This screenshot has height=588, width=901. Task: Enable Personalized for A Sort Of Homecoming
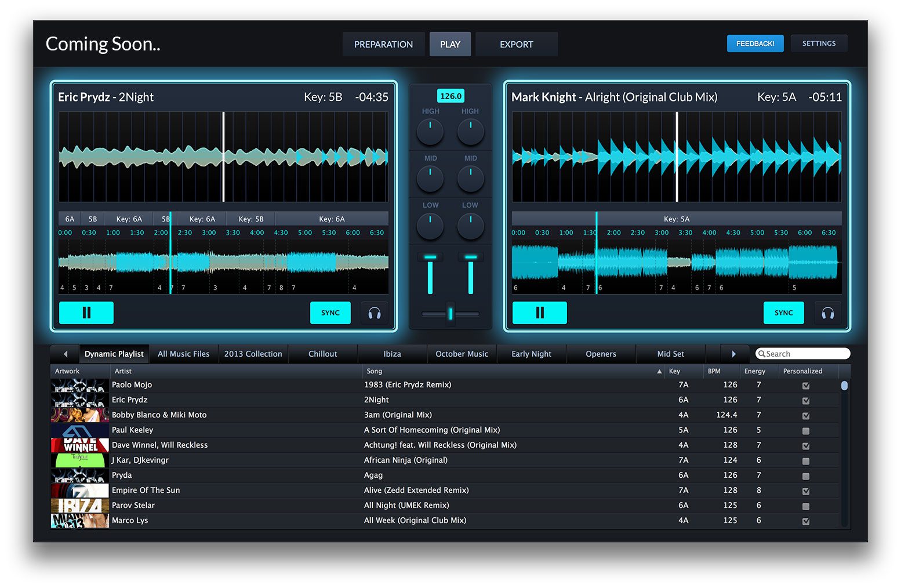[805, 430]
